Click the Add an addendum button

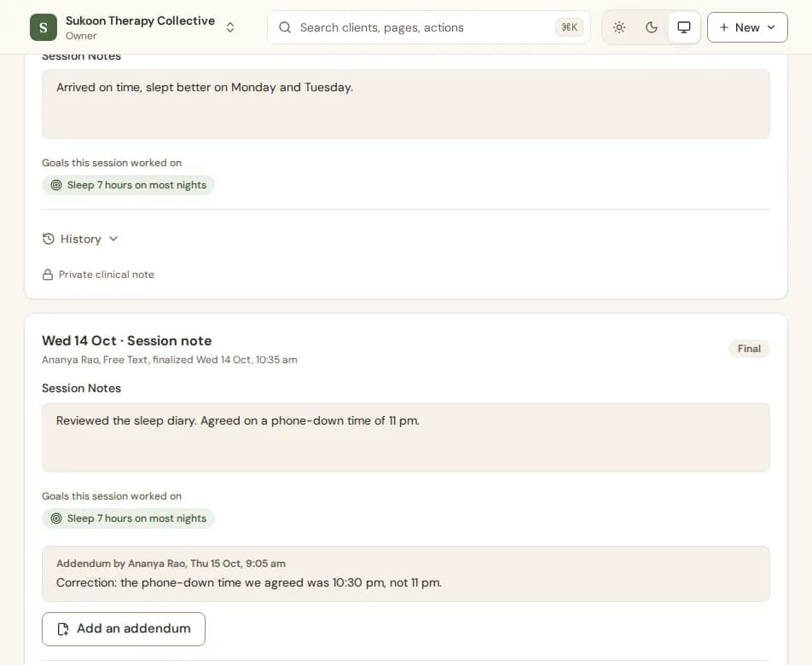pyautogui.click(x=123, y=629)
